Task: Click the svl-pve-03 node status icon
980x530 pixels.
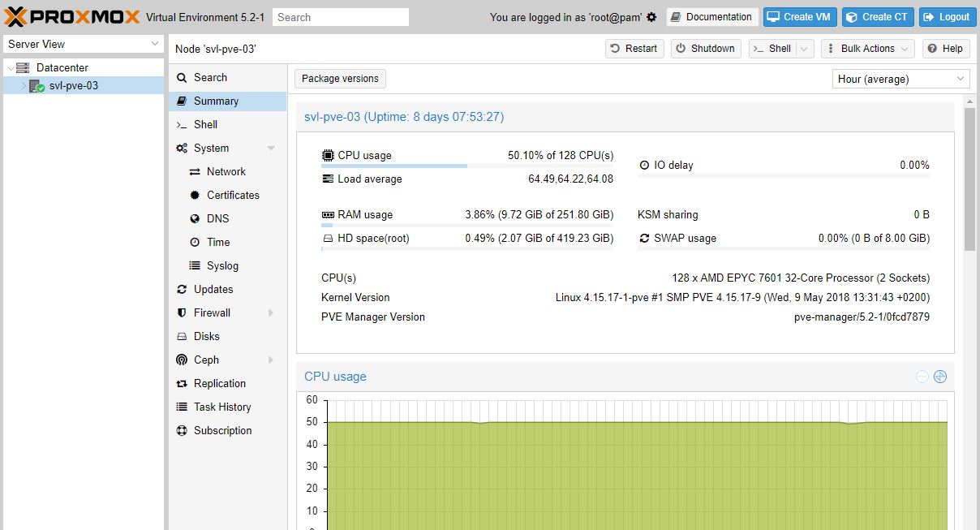Action: click(36, 85)
